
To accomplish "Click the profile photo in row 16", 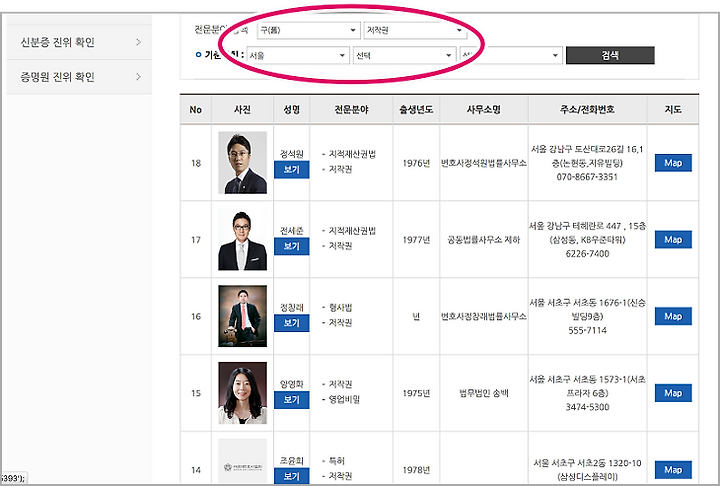I will pyautogui.click(x=242, y=316).
